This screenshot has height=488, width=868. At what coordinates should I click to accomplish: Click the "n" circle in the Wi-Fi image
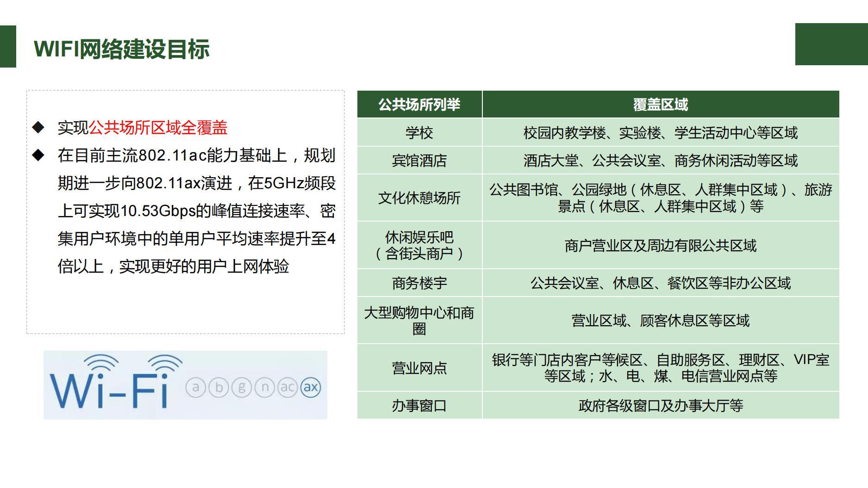point(264,387)
